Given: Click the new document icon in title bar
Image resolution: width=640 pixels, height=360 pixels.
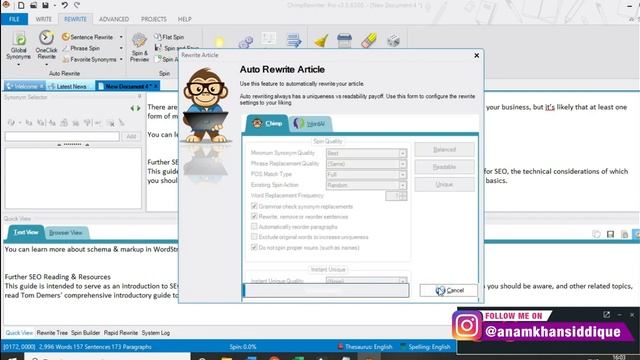Looking at the screenshot, I should pyautogui.click(x=21, y=5).
